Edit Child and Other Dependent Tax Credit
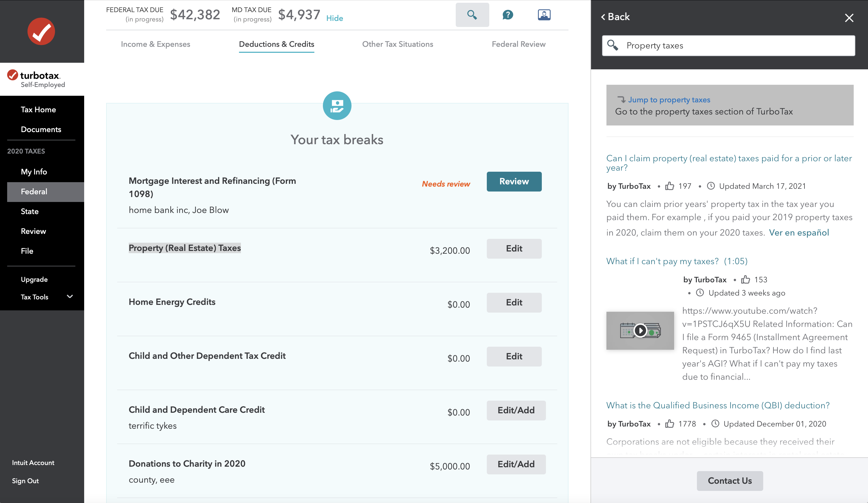Viewport: 868px width, 503px height. tap(514, 356)
